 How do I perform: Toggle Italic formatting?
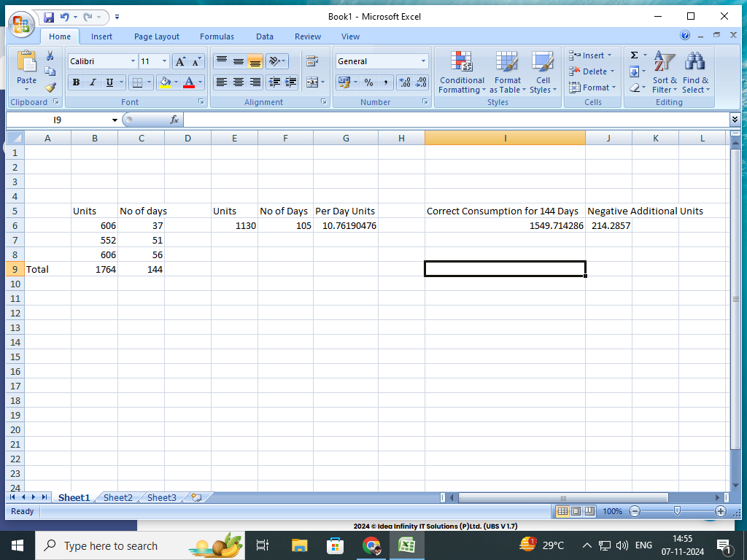pos(93,82)
